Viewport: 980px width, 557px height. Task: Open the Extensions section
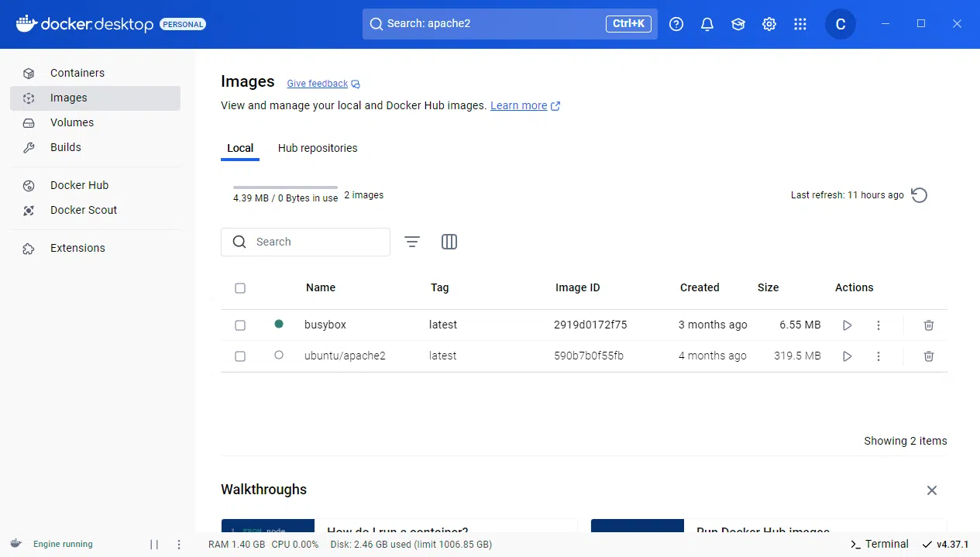(x=77, y=248)
